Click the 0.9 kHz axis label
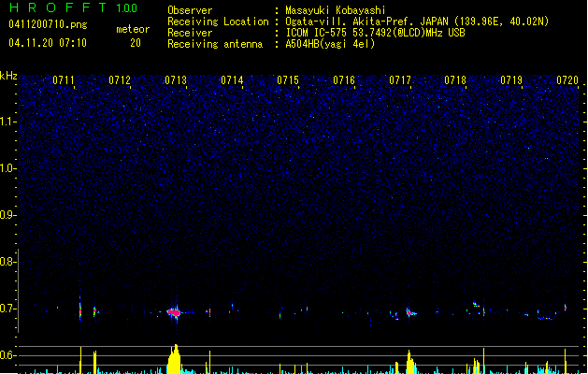Screen dimensions: 588x374 coord(7,215)
